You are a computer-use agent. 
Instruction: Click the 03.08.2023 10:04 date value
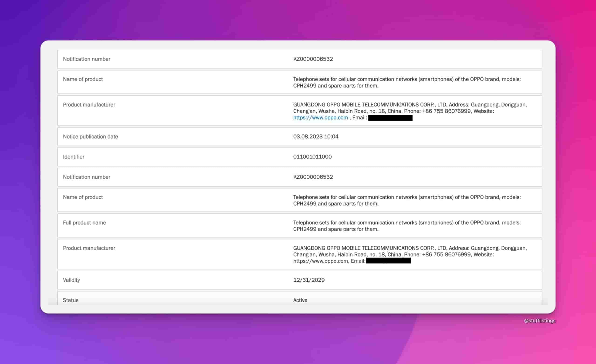pyautogui.click(x=315, y=137)
